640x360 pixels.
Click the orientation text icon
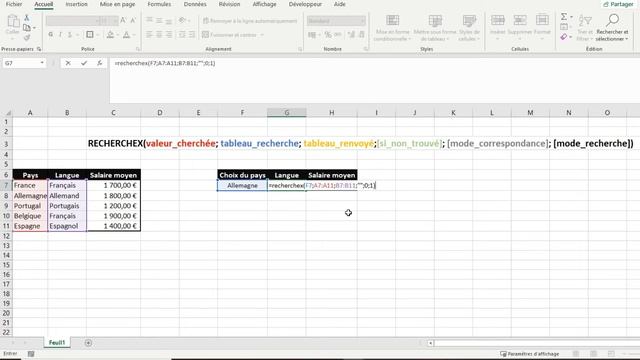pyautogui.click(x=182, y=20)
